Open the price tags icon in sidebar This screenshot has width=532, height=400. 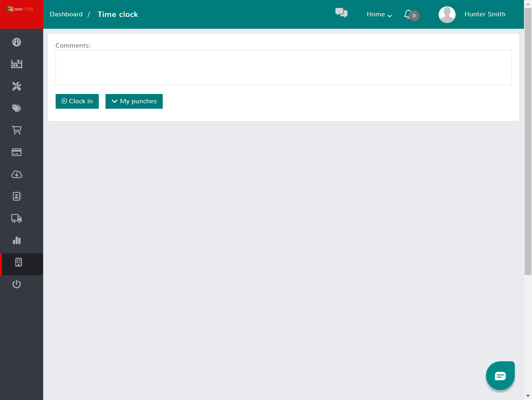coord(17,108)
